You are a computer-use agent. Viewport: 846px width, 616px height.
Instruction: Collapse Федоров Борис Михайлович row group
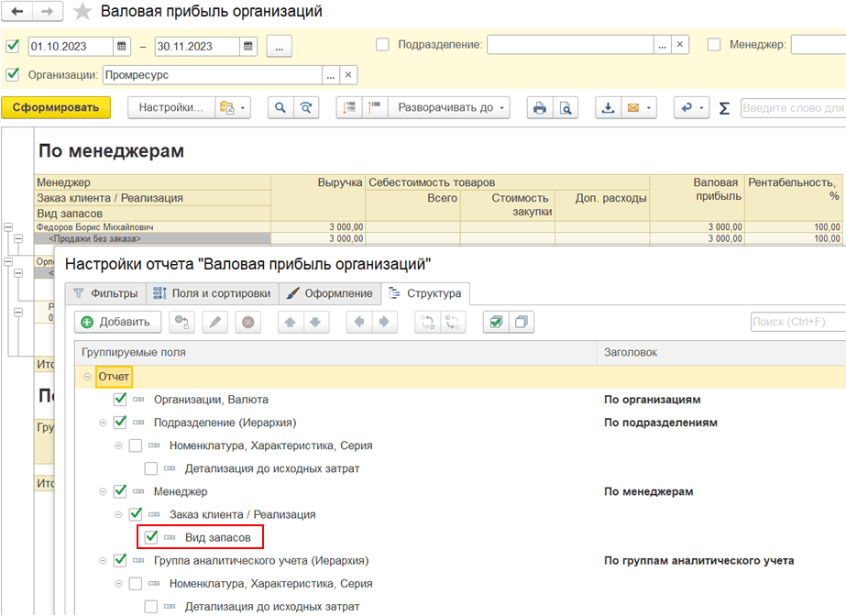[8, 227]
